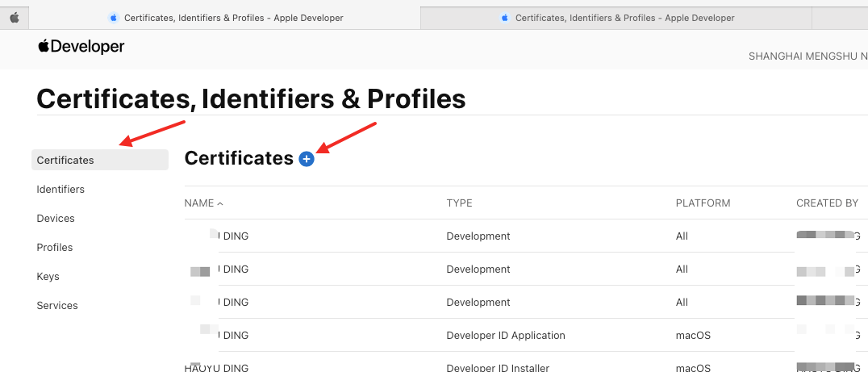
Task: Click the Apple menu icon in top-left
Action: pos(14,17)
